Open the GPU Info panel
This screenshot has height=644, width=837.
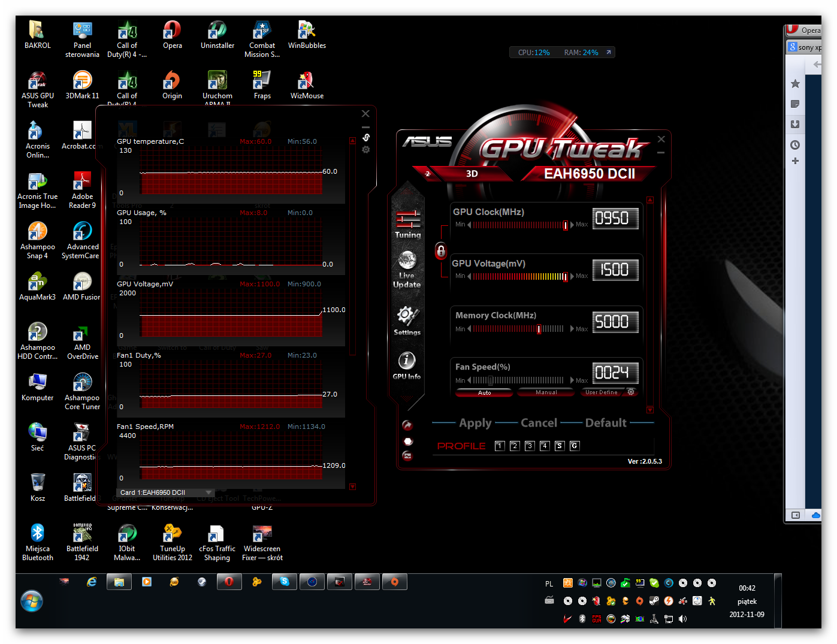[407, 365]
